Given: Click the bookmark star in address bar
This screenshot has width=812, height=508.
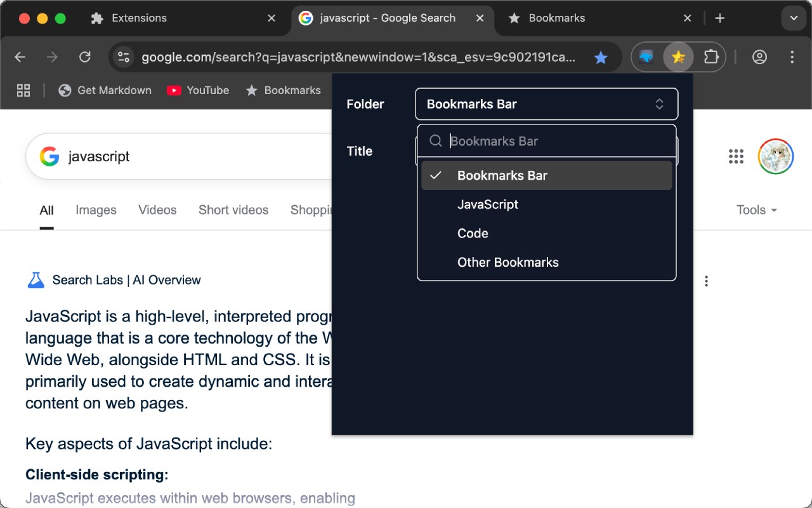Looking at the screenshot, I should (x=600, y=58).
